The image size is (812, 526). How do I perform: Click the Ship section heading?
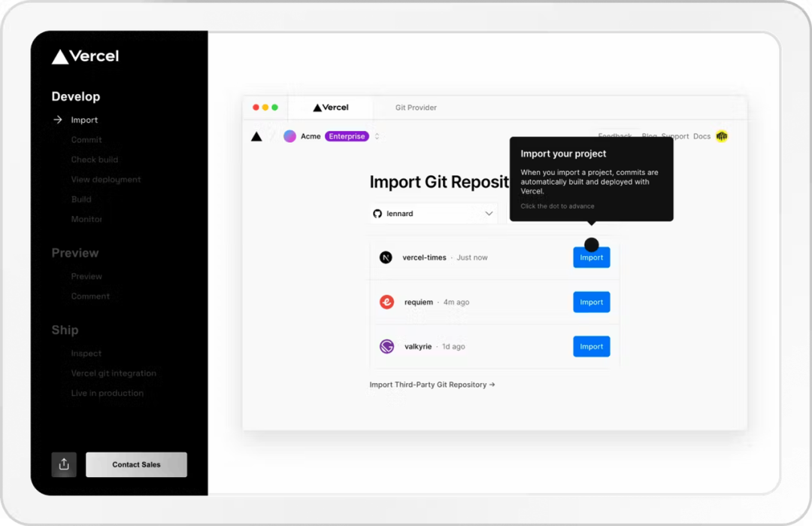pyautogui.click(x=65, y=330)
